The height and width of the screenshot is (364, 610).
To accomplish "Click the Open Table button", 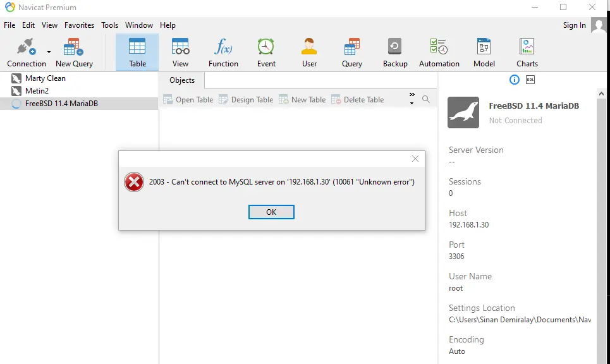I will click(188, 100).
